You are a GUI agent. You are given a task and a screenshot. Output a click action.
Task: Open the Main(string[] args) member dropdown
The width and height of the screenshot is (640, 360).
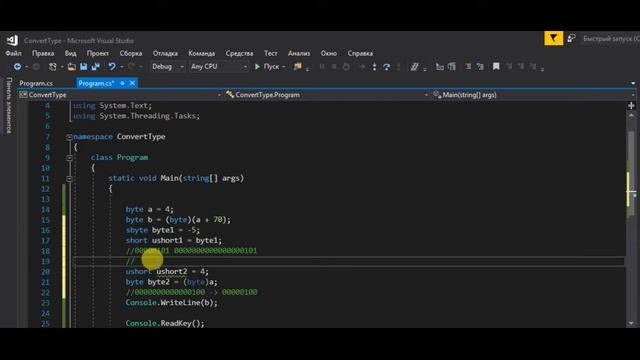[x=533, y=95]
